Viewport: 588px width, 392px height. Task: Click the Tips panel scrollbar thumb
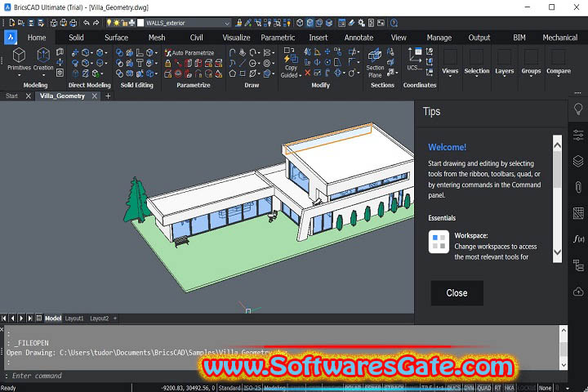[557, 170]
